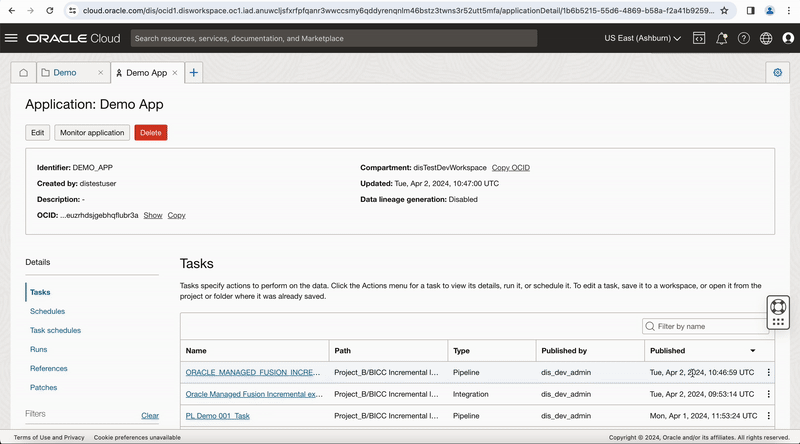
Task: Open the Chrome three-dot menu
Action: coord(789,10)
